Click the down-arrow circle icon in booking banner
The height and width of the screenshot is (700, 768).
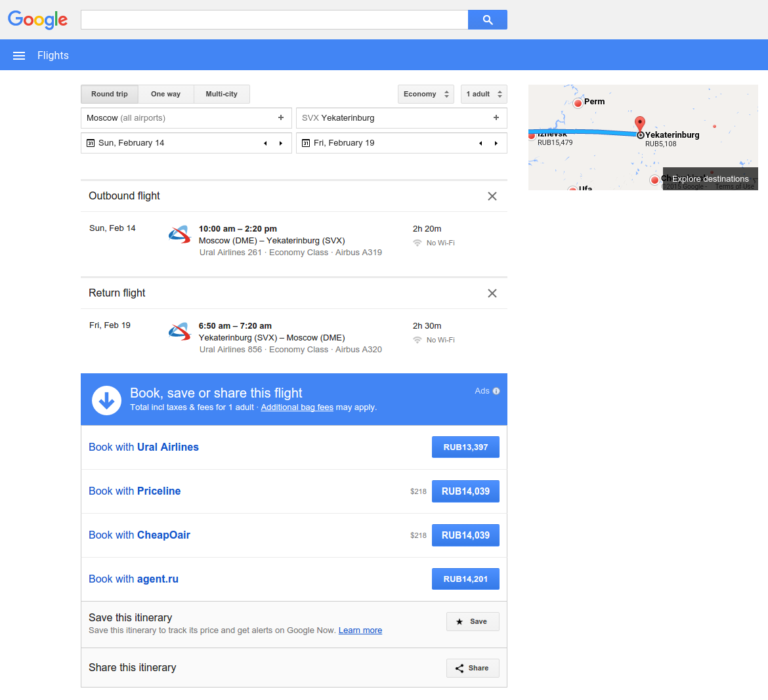pos(107,400)
